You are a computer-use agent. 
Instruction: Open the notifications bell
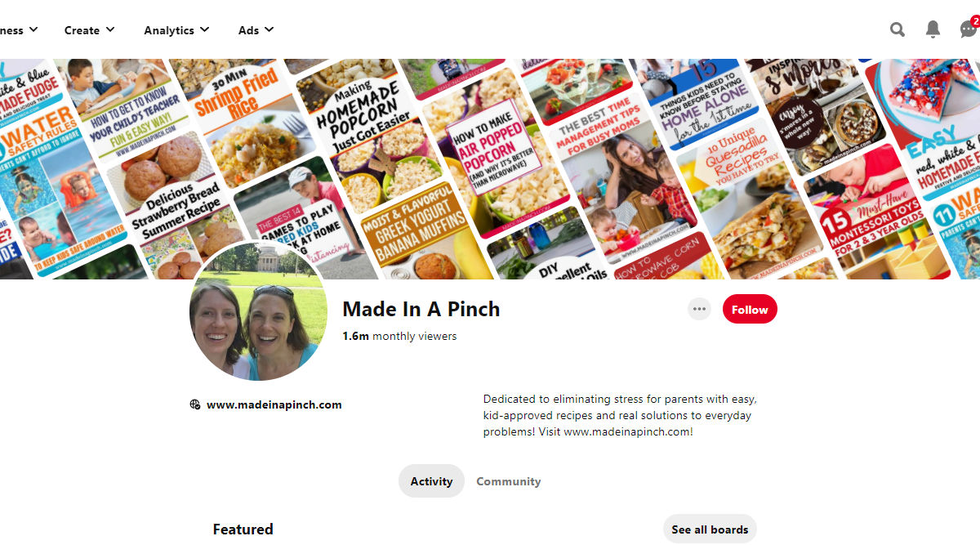pyautogui.click(x=933, y=30)
